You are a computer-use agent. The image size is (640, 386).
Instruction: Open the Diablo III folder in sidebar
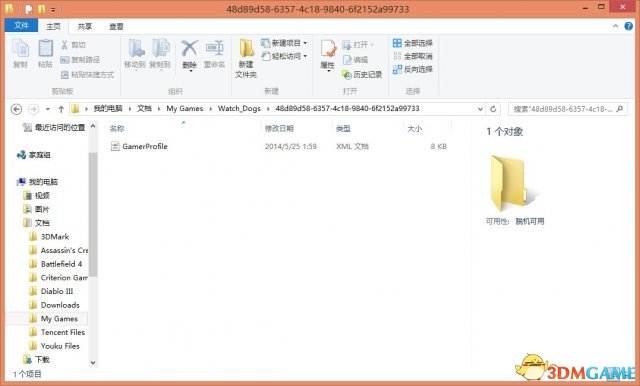[x=51, y=291]
